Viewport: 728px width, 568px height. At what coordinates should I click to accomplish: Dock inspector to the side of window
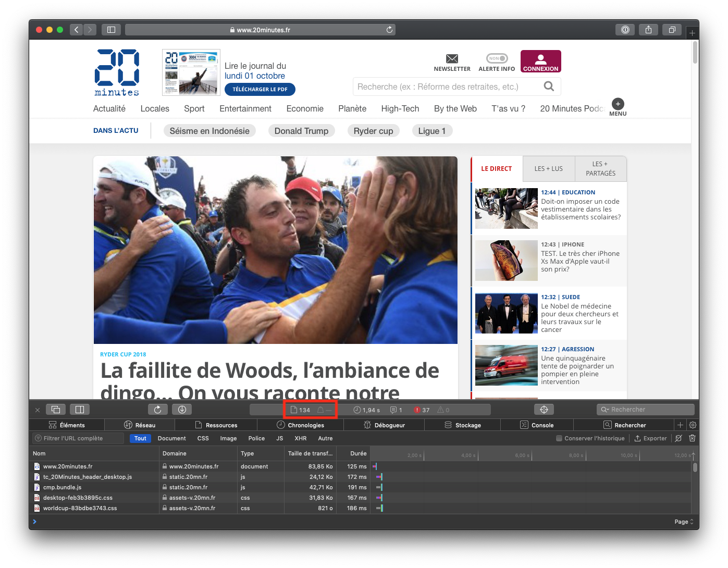(80, 410)
